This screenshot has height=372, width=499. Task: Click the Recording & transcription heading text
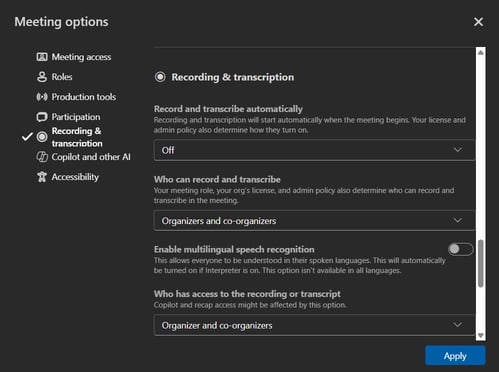[x=233, y=77]
